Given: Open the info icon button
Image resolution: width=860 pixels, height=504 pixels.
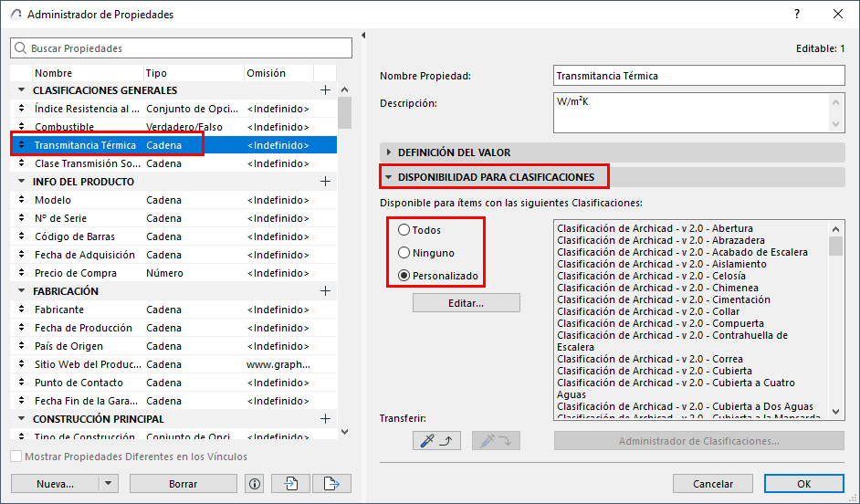Looking at the screenshot, I should (255, 484).
